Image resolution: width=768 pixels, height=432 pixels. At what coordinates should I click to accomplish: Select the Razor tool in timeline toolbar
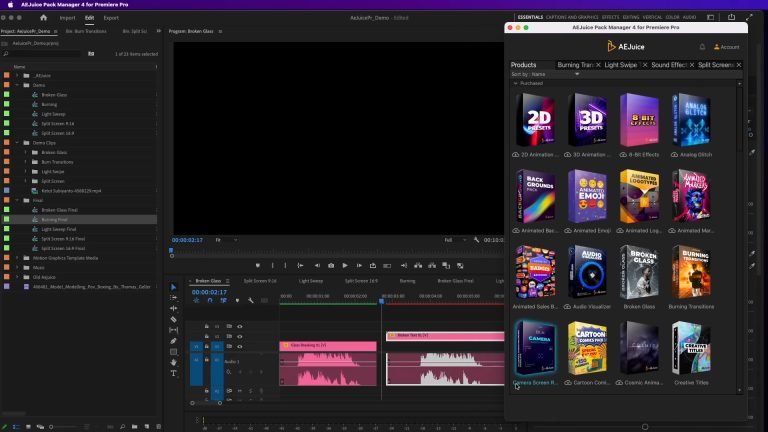click(x=173, y=319)
